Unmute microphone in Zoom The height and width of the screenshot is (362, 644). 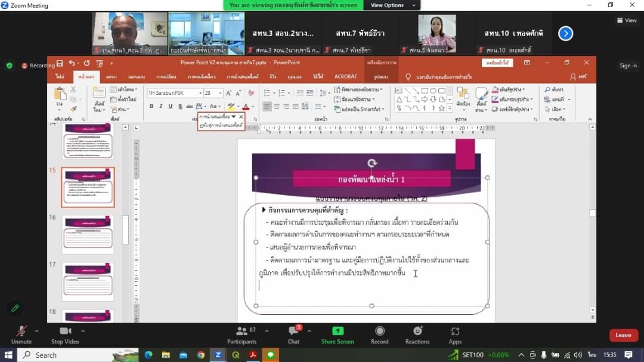pyautogui.click(x=21, y=335)
